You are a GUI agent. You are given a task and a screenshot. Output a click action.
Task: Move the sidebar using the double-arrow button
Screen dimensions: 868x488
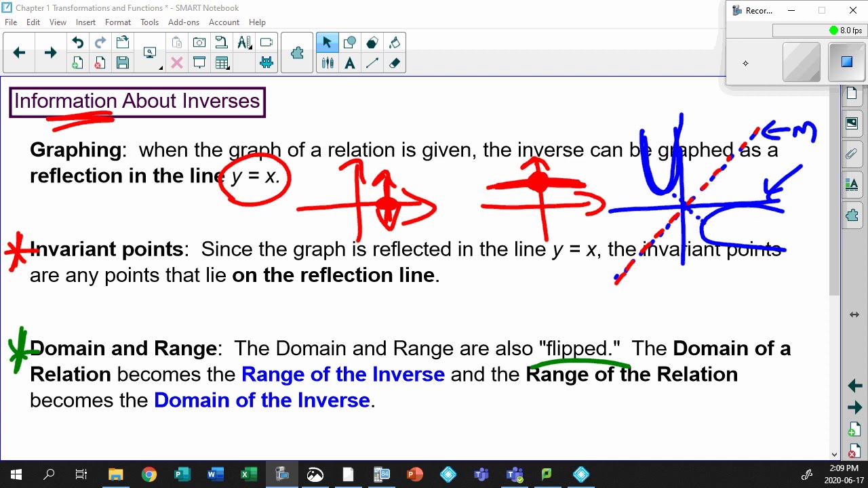pyautogui.click(x=854, y=314)
